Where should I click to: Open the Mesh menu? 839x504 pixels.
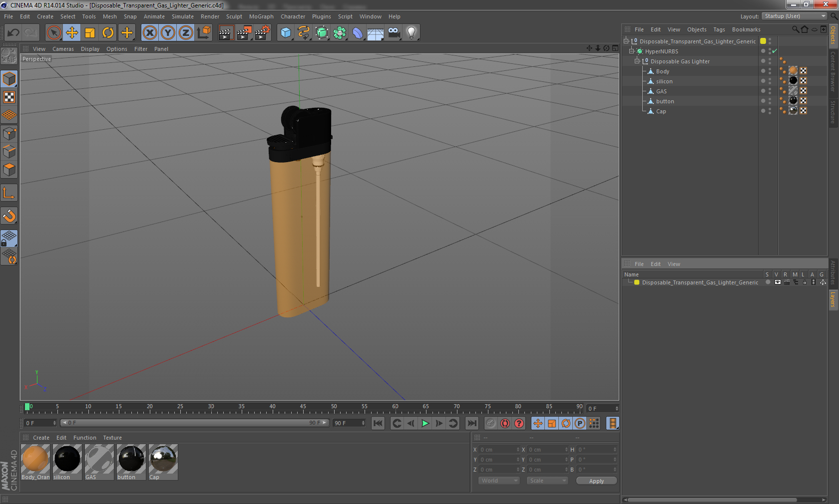pos(110,16)
